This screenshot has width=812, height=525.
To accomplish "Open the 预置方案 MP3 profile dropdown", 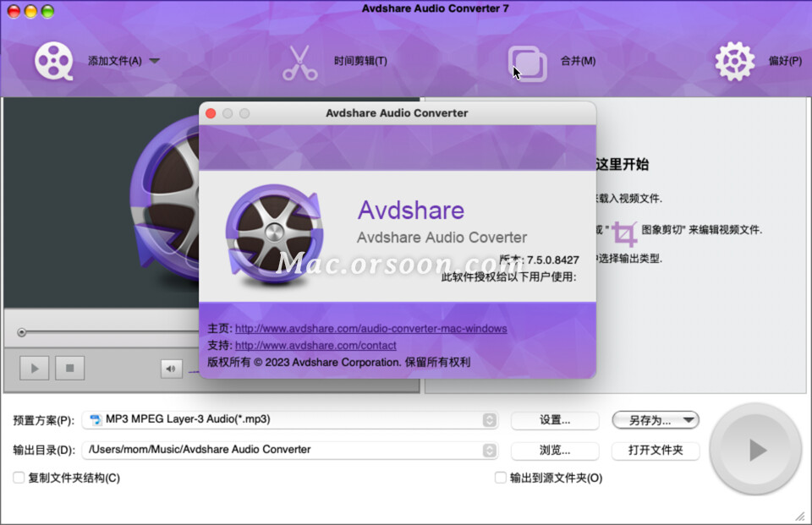I will pyautogui.click(x=290, y=419).
